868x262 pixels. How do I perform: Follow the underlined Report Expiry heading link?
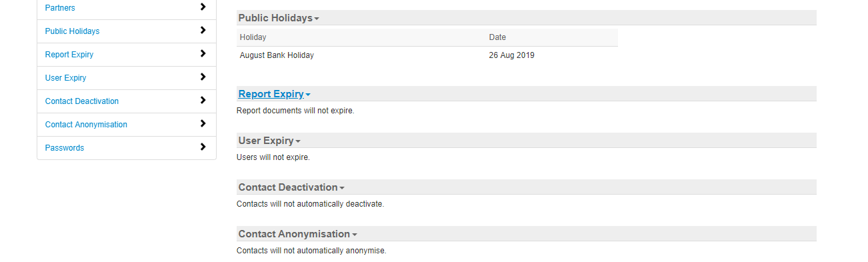(271, 94)
